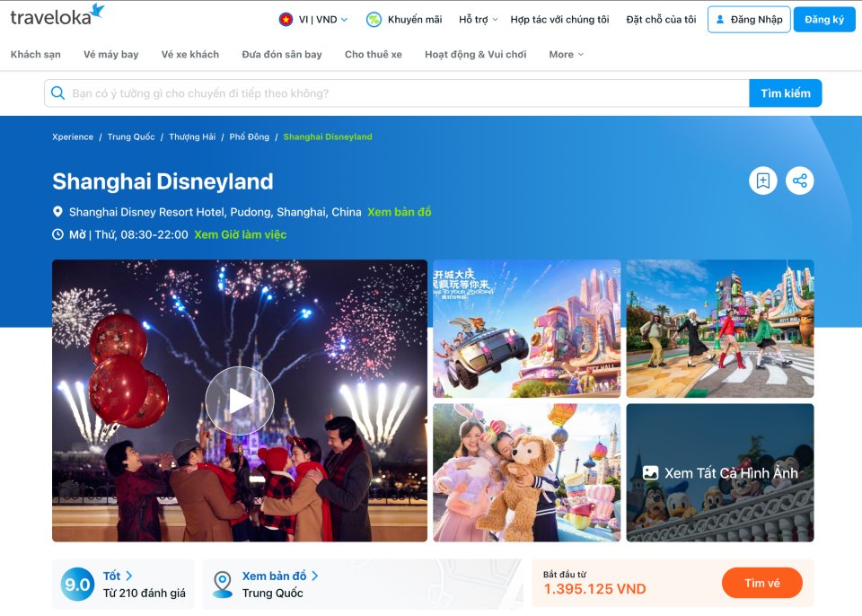This screenshot has width=862, height=616.
Task: Open the Tốt reviews chevron link
Action: click(118, 576)
